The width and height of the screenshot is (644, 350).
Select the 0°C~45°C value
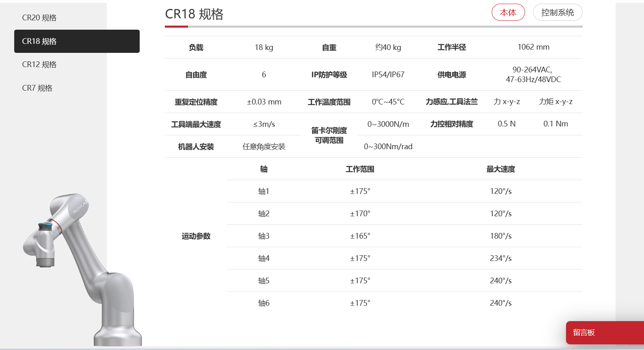pos(388,102)
